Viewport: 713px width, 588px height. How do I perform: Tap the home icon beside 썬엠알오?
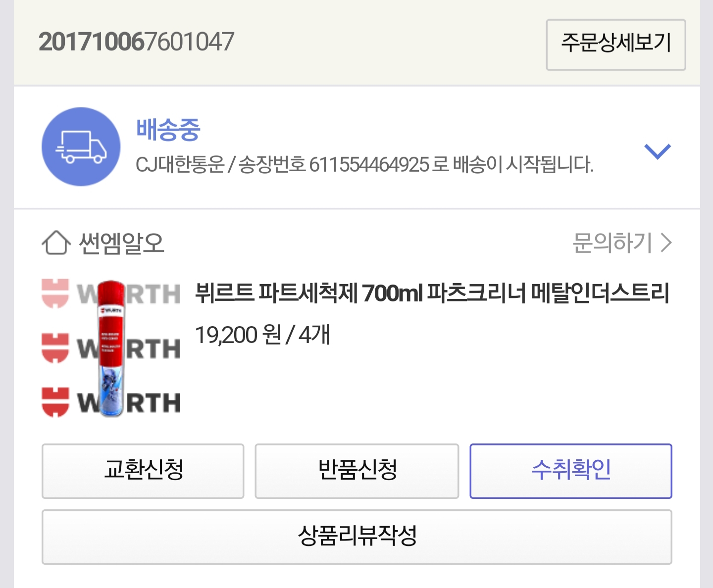pyautogui.click(x=56, y=243)
